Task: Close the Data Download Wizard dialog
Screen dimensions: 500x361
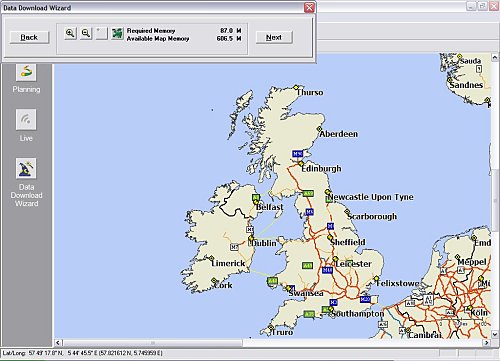Action: 309,7
